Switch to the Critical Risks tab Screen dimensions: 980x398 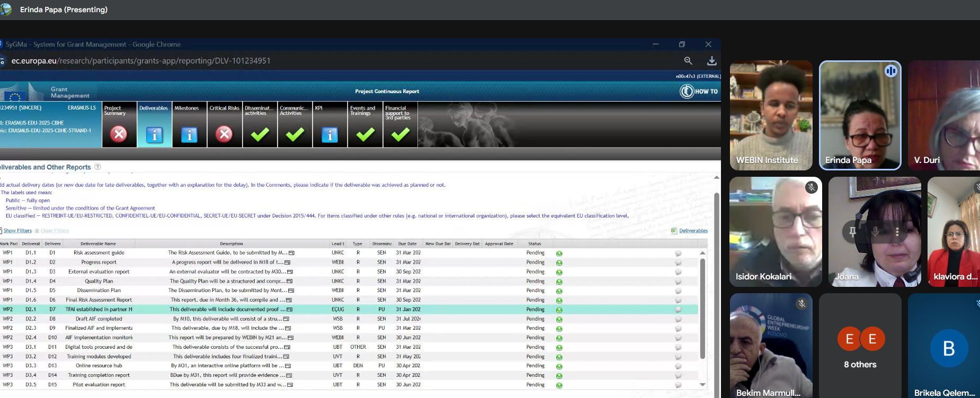coord(224,124)
